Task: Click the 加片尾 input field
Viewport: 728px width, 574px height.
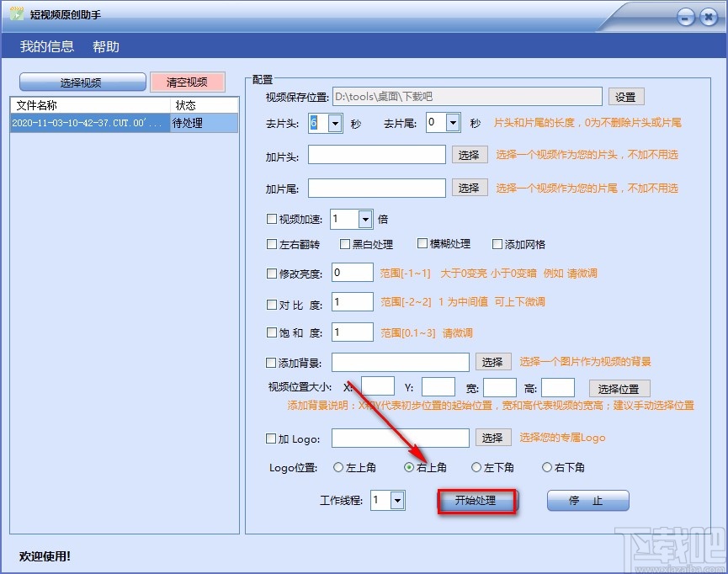Action: pos(377,188)
